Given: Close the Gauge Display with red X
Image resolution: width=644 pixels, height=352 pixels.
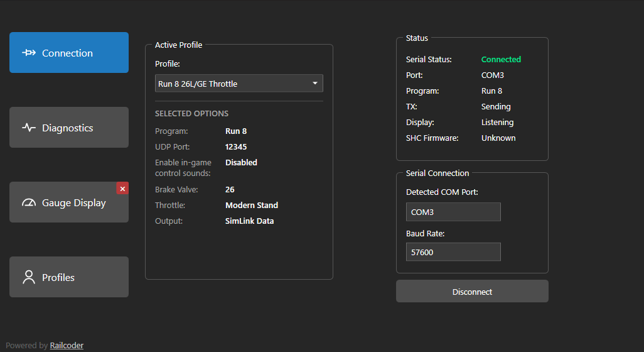Looking at the screenshot, I should click(122, 189).
